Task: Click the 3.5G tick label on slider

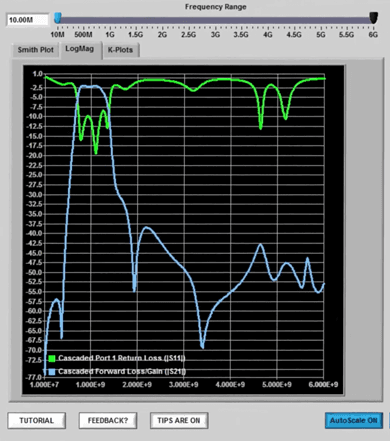Action: 241,35
